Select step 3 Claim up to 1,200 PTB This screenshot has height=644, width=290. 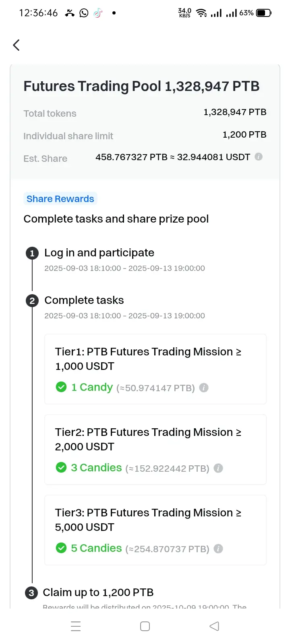(x=98, y=592)
